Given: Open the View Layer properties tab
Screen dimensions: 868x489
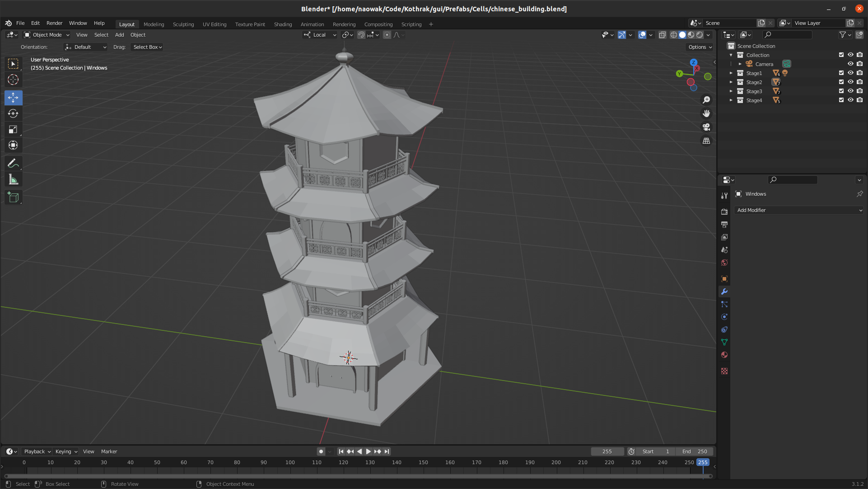Looking at the screenshot, I should pos(724,237).
